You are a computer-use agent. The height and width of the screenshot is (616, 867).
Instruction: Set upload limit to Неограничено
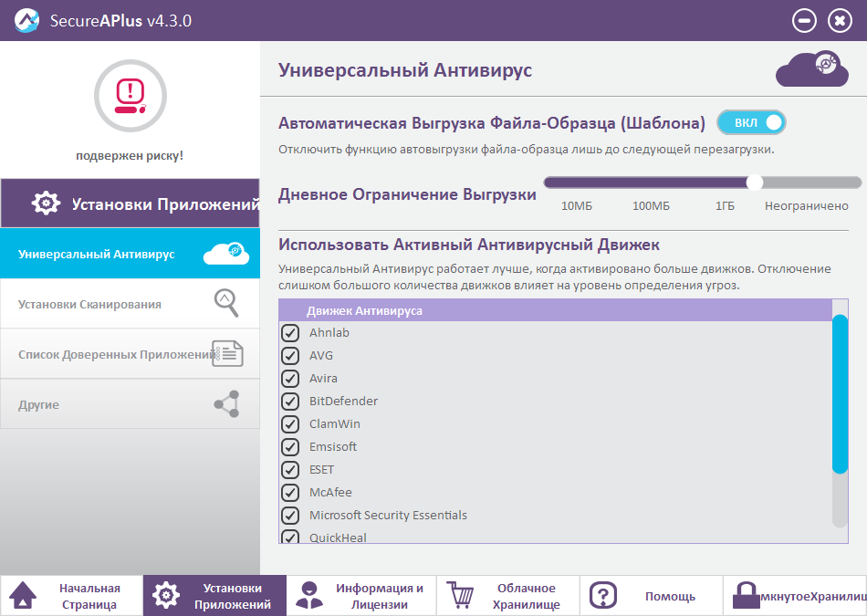806,205
